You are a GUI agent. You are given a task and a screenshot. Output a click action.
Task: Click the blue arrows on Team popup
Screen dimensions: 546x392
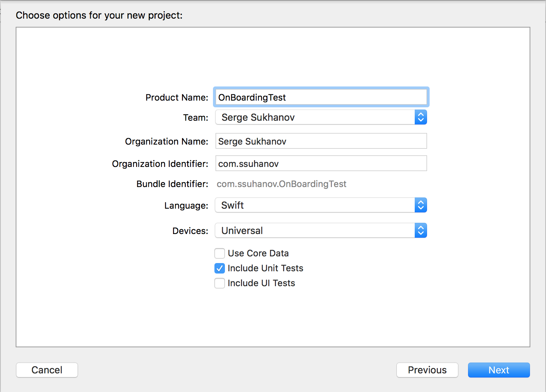point(421,117)
